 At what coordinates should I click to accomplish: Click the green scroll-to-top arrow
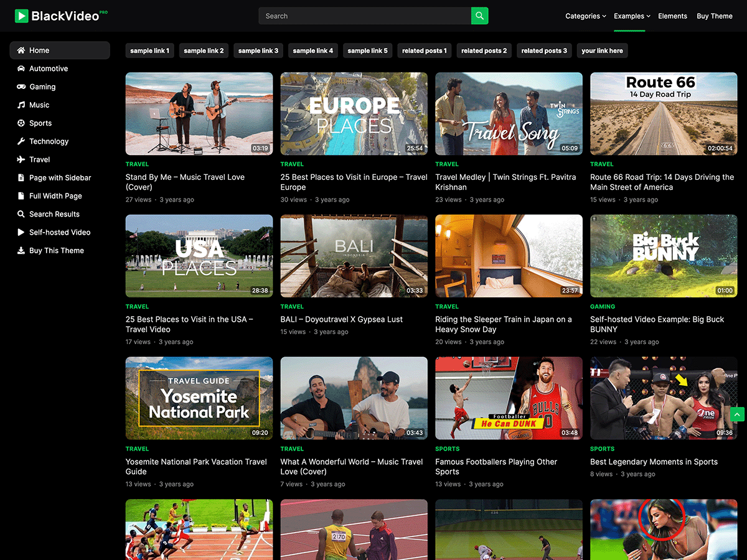[x=737, y=414]
